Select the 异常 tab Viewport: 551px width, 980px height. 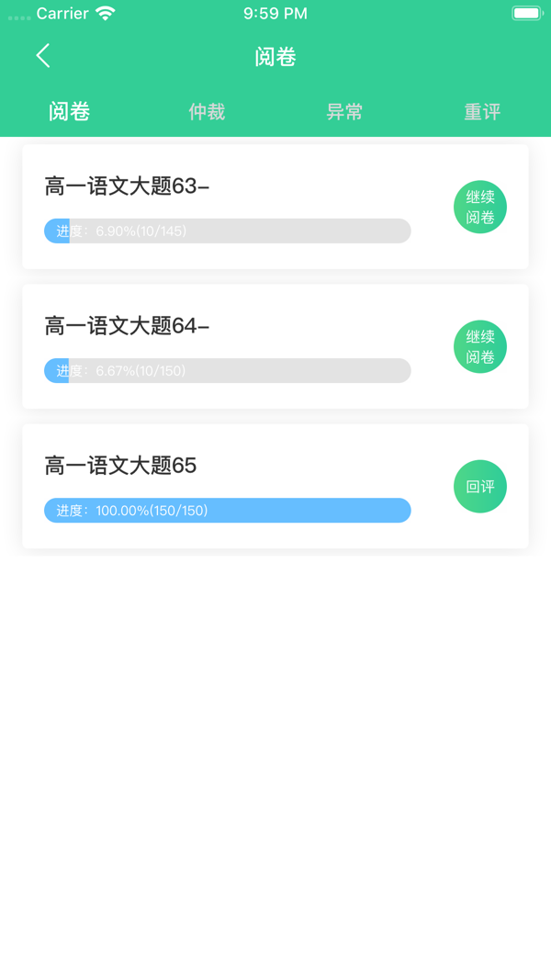[x=344, y=112]
